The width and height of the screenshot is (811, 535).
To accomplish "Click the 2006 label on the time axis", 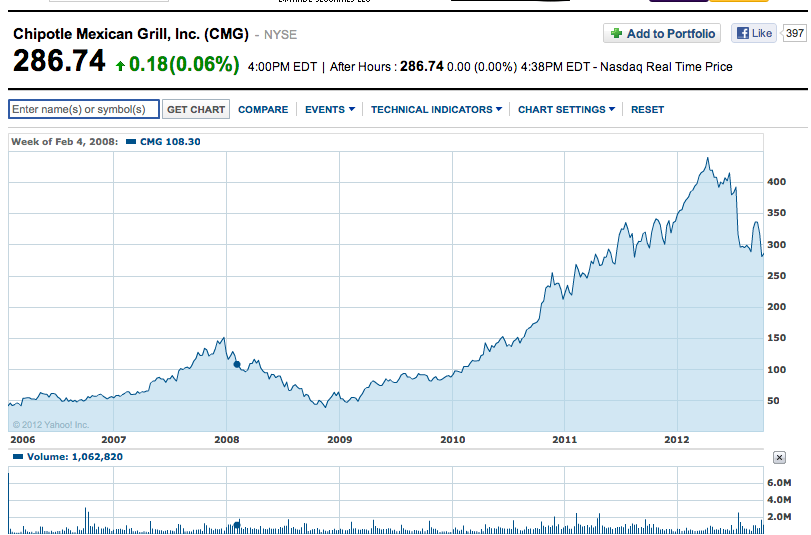I will [x=23, y=440].
